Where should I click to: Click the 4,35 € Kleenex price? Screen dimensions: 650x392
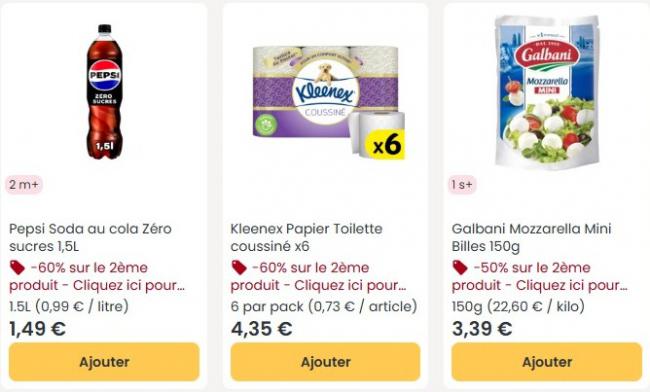(261, 329)
